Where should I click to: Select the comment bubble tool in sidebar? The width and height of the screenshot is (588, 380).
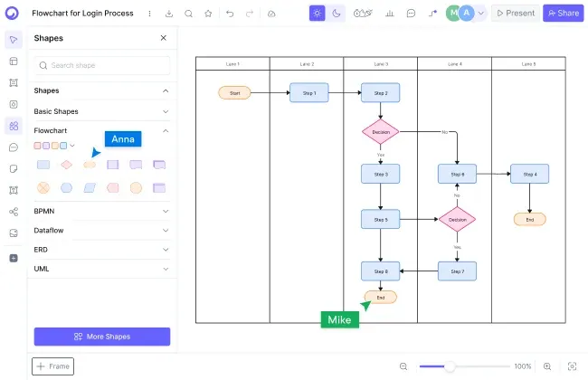[x=14, y=147]
